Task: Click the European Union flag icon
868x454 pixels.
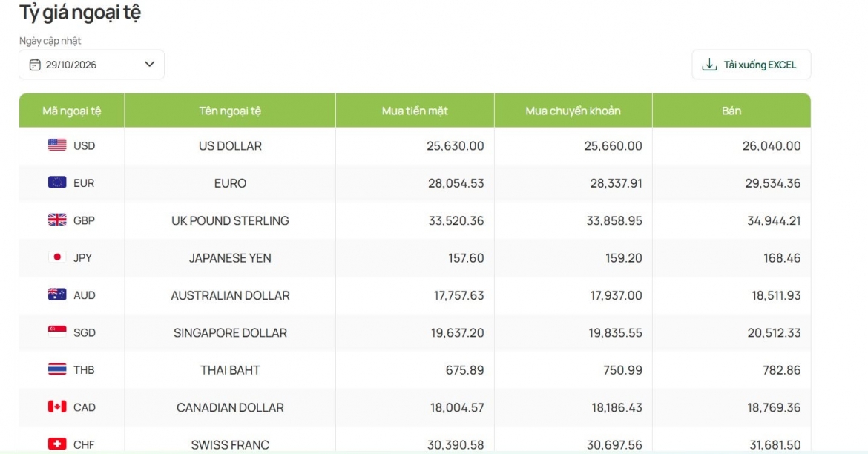Action: coord(57,182)
